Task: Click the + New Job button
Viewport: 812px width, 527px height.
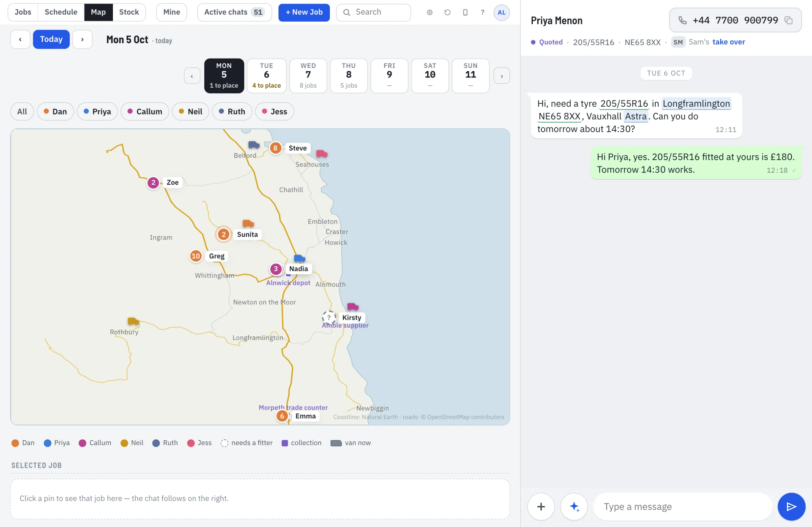Action: (304, 12)
